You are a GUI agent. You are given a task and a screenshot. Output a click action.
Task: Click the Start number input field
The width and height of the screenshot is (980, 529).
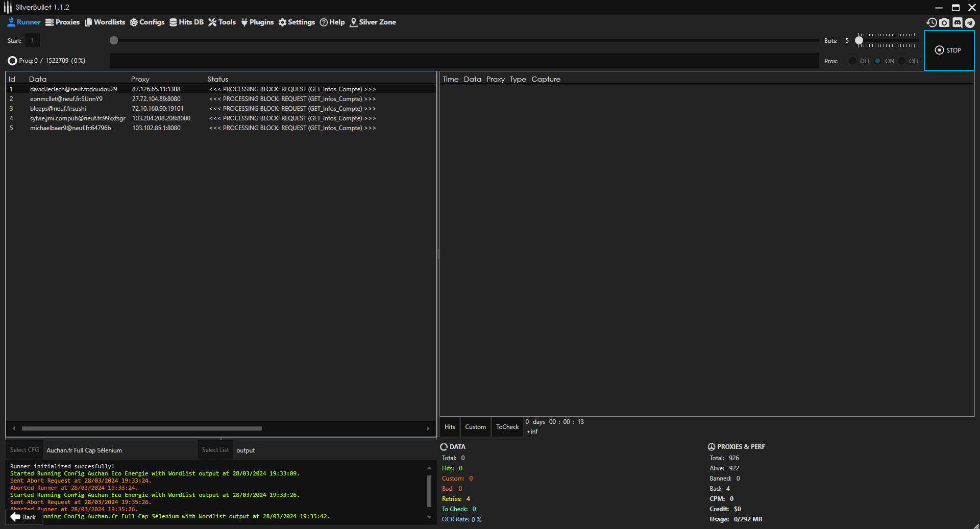tap(32, 40)
